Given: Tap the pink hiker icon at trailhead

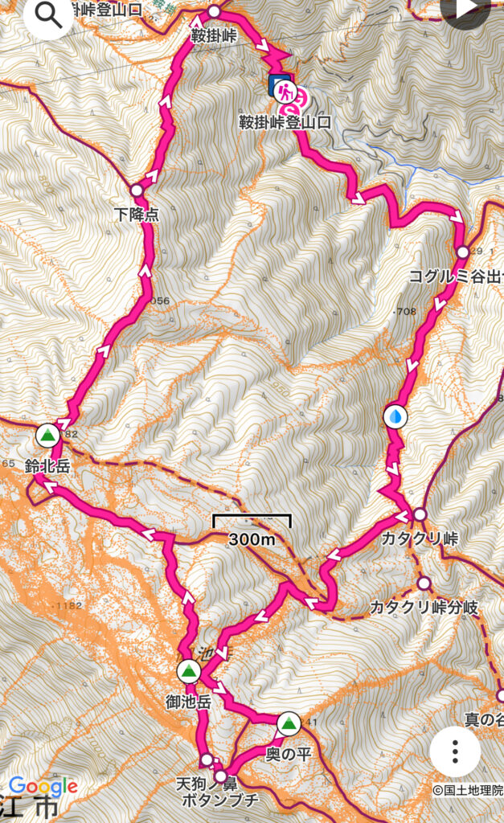Looking at the screenshot, I should click(285, 93).
